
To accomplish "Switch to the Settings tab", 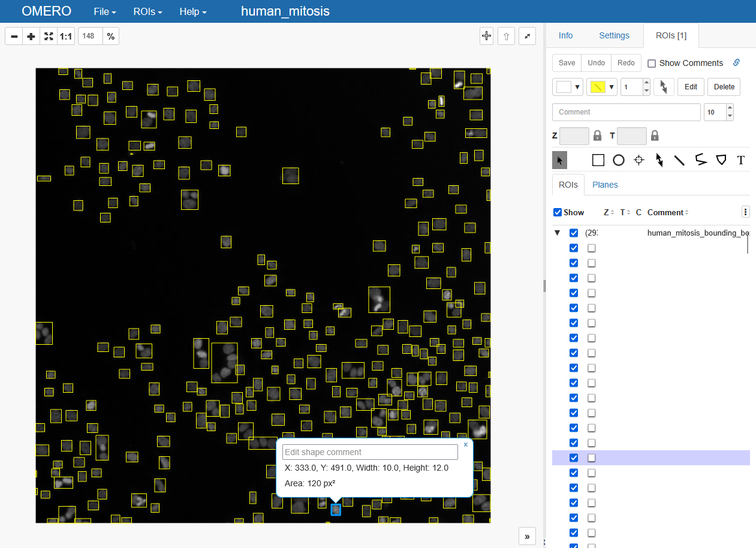I will 614,35.
